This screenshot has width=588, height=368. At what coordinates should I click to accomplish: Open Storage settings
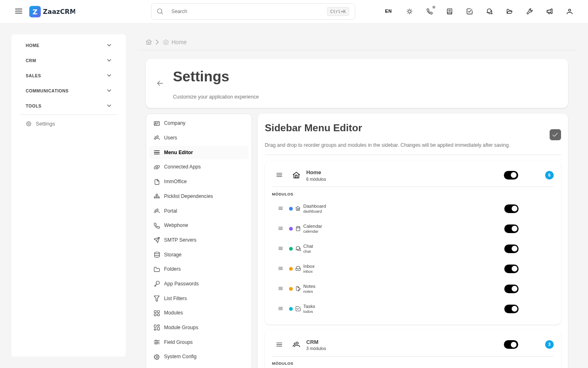click(199, 255)
